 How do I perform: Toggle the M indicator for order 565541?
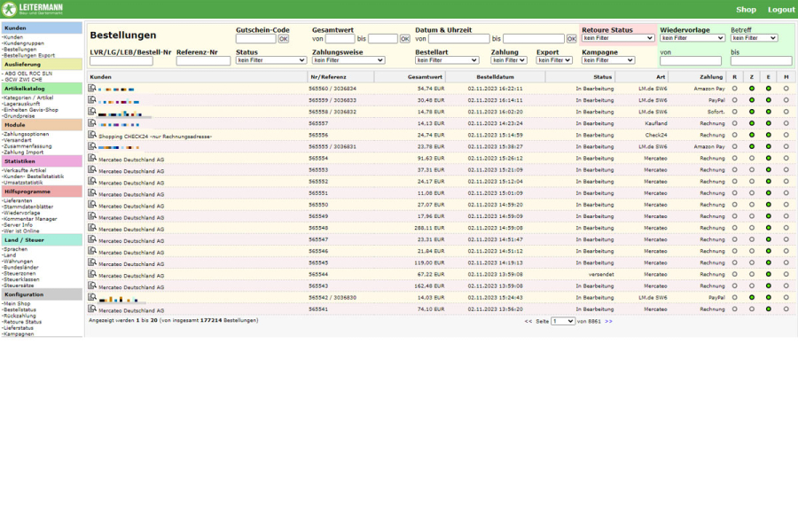[786, 309]
